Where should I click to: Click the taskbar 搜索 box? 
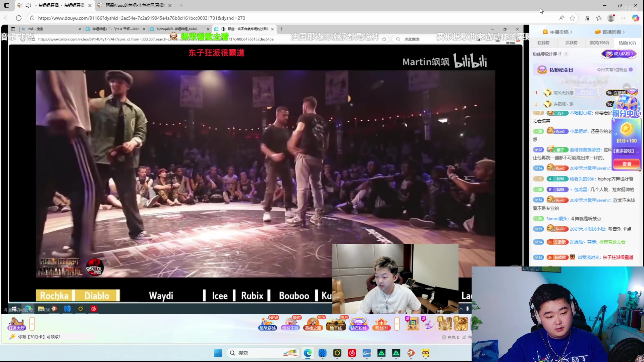point(263,353)
